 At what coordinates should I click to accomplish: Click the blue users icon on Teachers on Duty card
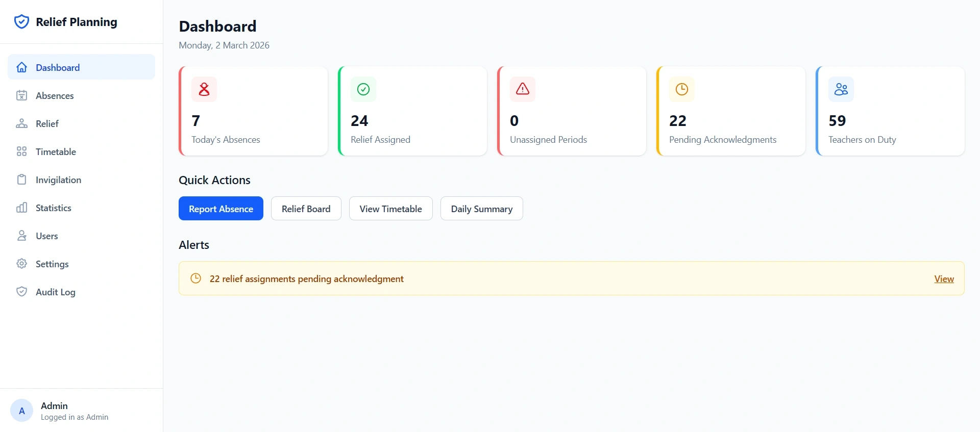pos(841,89)
